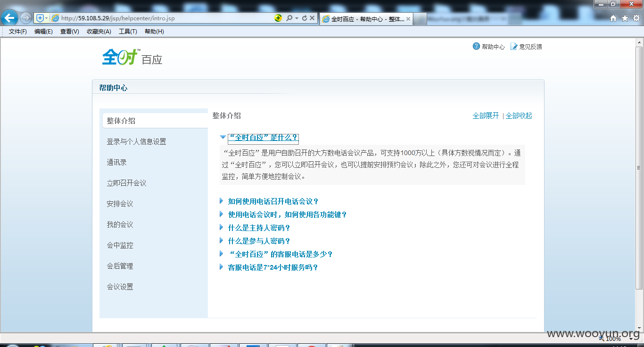Go back using the browser Back arrow
This screenshot has height=347, width=644.
[9, 18]
